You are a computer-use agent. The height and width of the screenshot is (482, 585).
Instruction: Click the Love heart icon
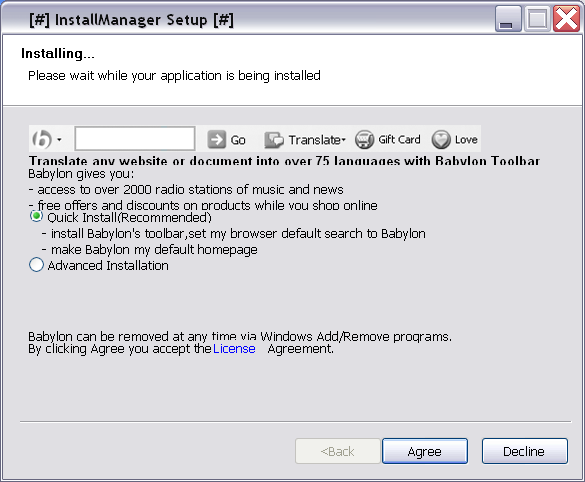coord(441,140)
